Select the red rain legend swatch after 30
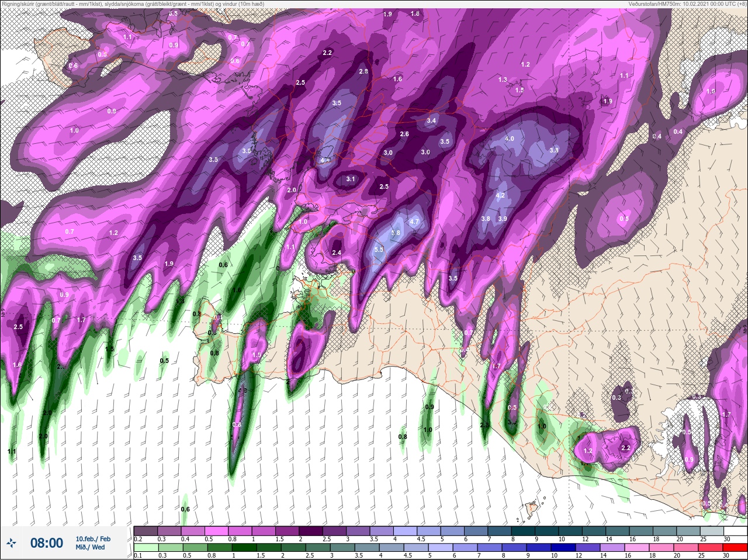This screenshot has width=748, height=560. [x=735, y=548]
